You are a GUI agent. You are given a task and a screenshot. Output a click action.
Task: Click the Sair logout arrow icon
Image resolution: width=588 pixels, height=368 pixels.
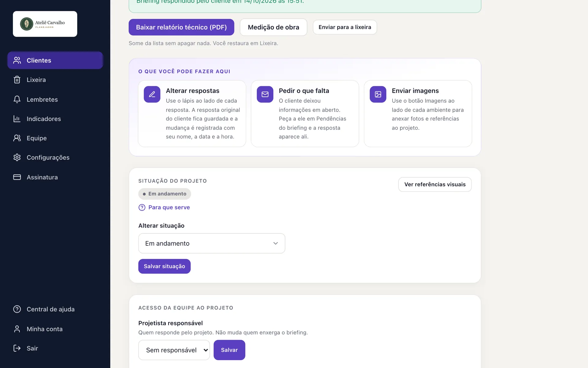click(17, 348)
